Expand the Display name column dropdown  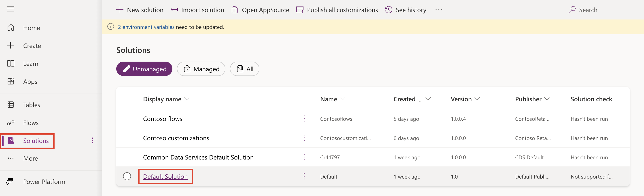point(187,99)
